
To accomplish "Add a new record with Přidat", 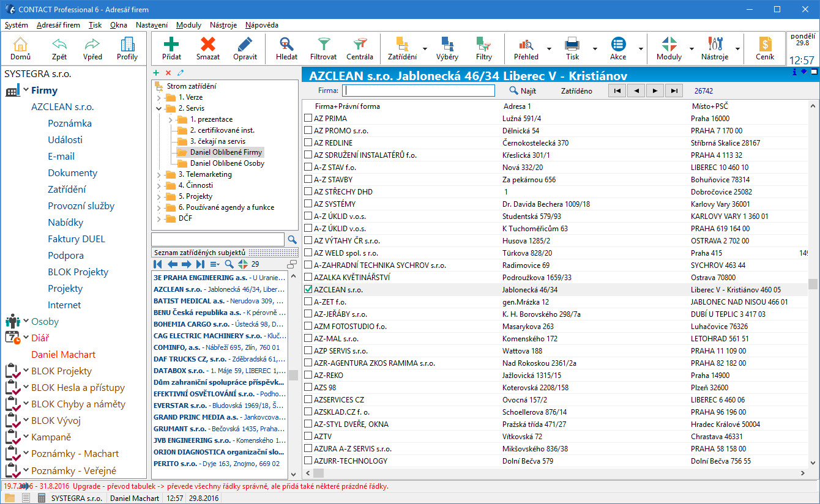I will (x=171, y=48).
